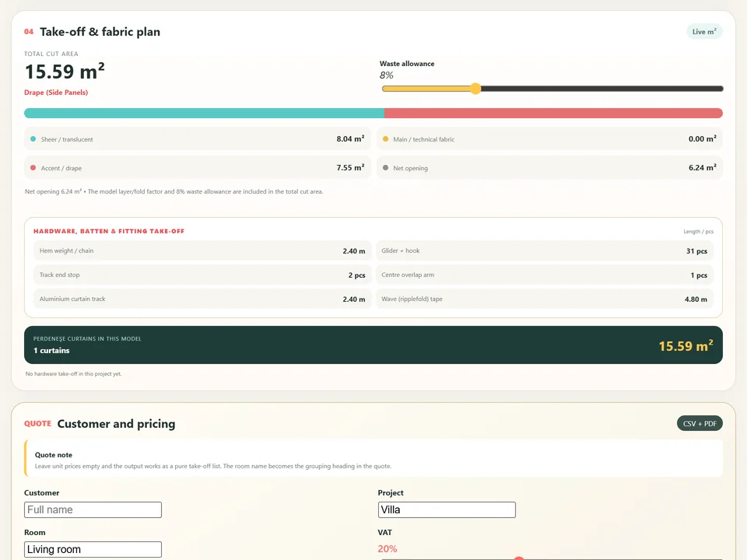The image size is (747, 560).
Task: Click the teal segment of the fabric bar
Action: 204,113
